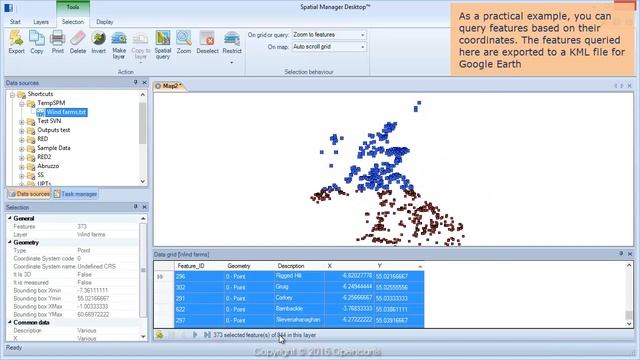Click the Feature_ID 622 cell
The image size is (640, 360).
(199, 309)
